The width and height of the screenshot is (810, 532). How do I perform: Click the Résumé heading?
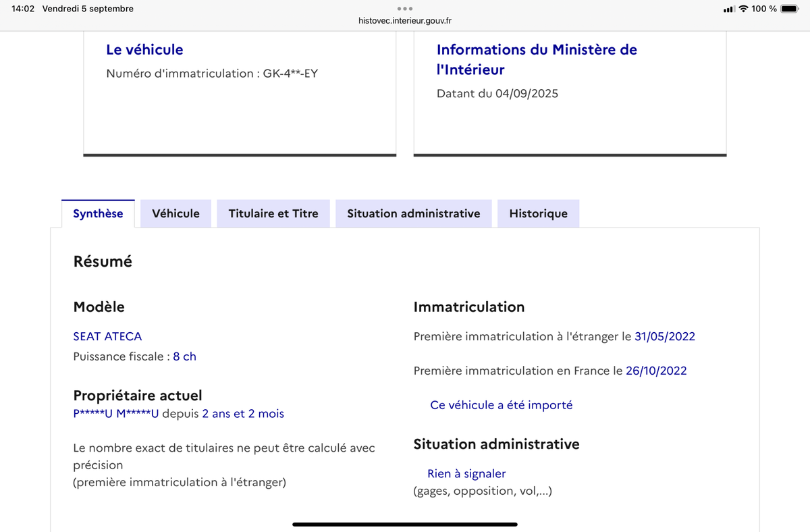click(103, 261)
